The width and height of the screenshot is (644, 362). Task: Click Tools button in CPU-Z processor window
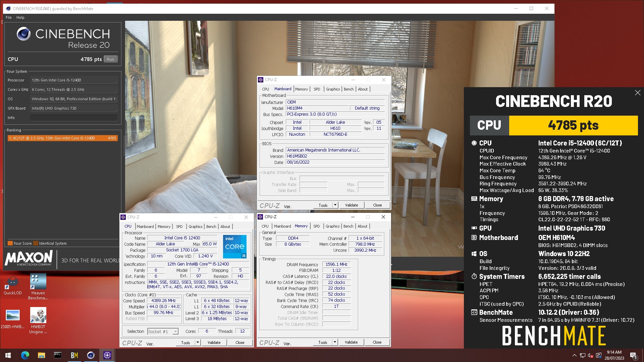pos(185,343)
